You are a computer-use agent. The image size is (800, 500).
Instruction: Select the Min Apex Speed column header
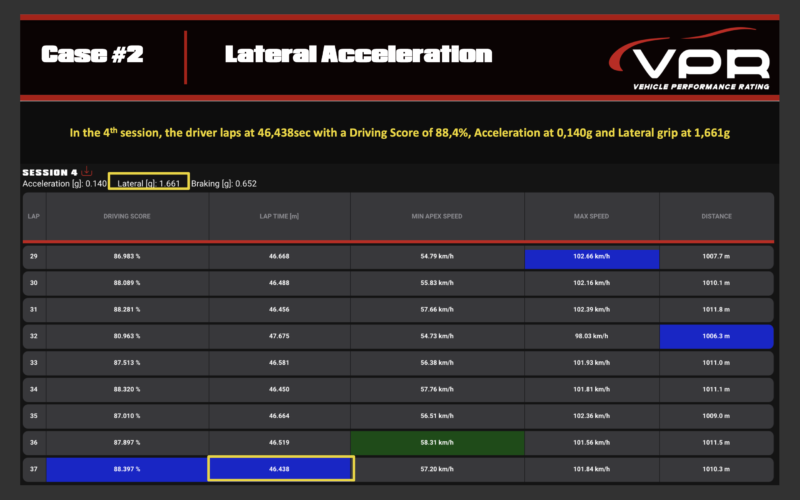point(437,216)
